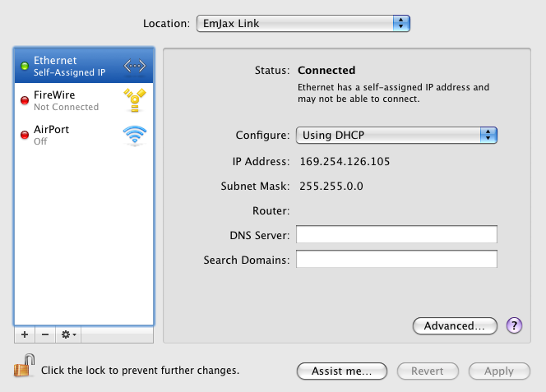Click the FireWire yellow icon
This screenshot has height=392, width=546.
pyautogui.click(x=135, y=100)
